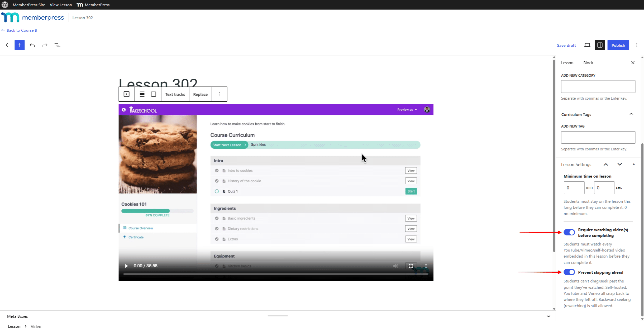Click the preview laptop icon
This screenshot has height=331, width=644.
coord(587,45)
